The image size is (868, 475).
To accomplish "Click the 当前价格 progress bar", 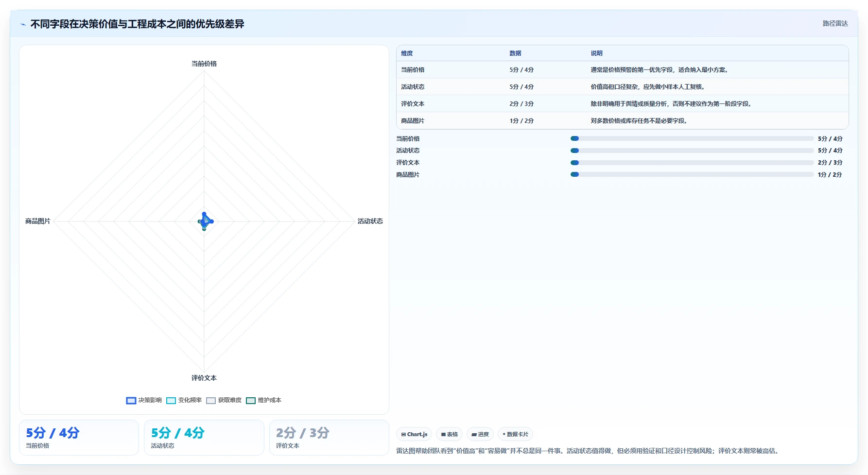I will 692,139.
